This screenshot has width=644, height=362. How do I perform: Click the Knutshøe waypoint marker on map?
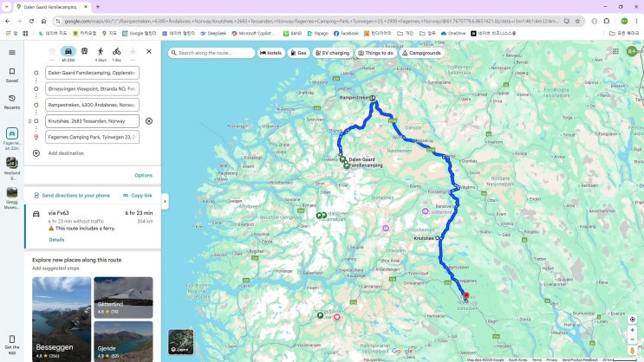[x=439, y=238]
